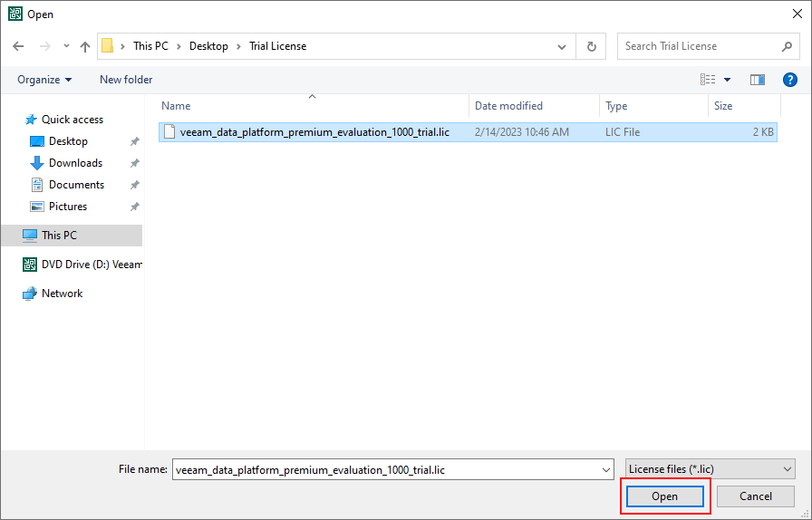This screenshot has height=520, width=812.
Task: Open Quick access in navigation pane
Action: click(72, 120)
